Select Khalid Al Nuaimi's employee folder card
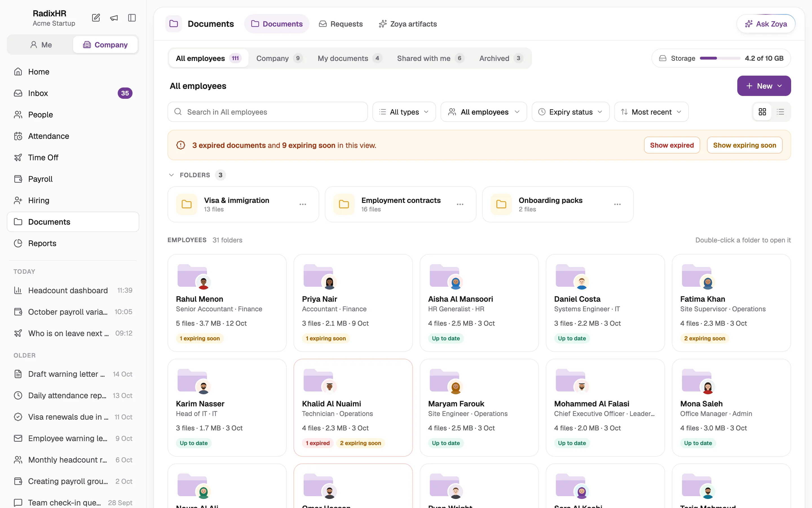The image size is (812, 508). (x=353, y=408)
